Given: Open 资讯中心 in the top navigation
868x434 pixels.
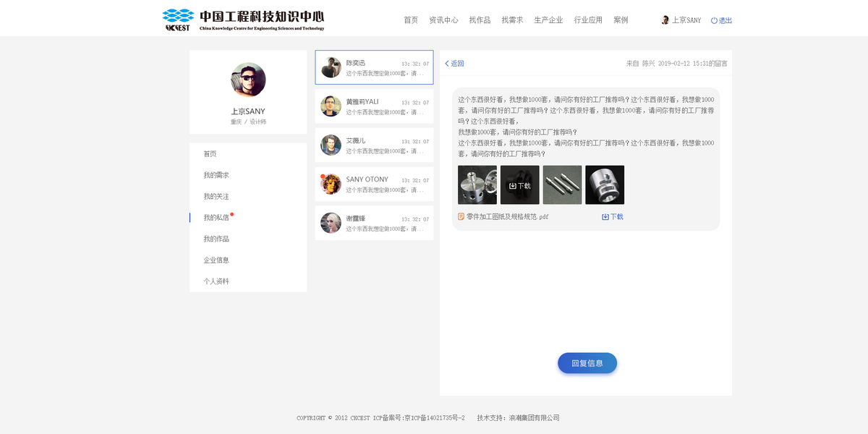Looking at the screenshot, I should coord(443,20).
